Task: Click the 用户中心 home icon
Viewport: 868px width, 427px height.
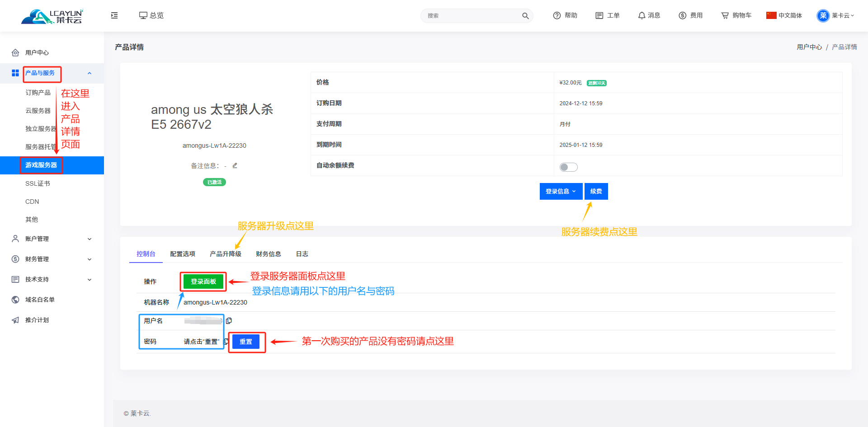Action: [x=15, y=52]
